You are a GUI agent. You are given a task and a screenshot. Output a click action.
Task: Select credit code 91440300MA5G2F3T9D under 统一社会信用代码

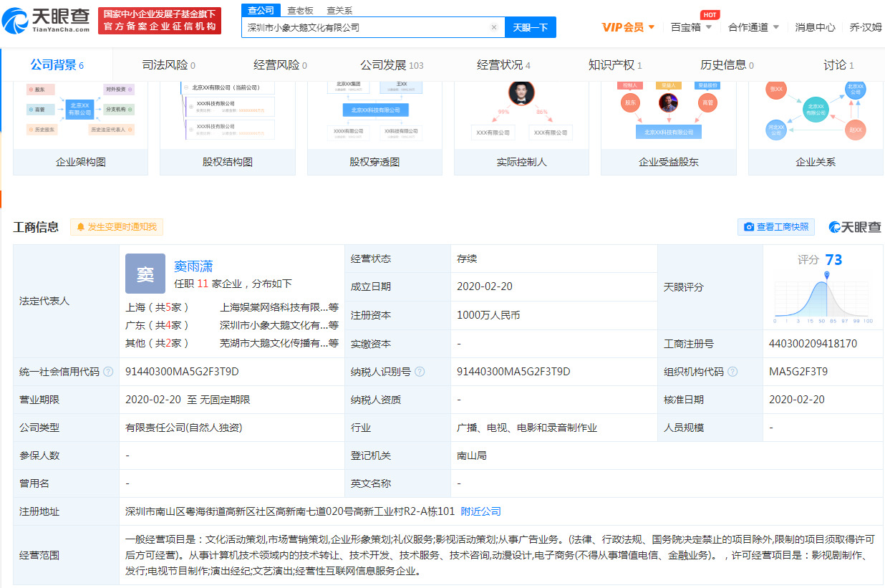(182, 372)
